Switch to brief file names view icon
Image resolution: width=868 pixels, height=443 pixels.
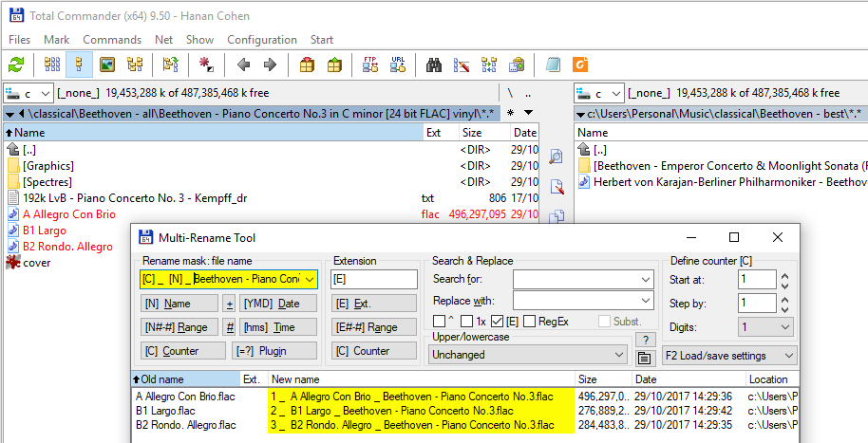[x=52, y=65]
